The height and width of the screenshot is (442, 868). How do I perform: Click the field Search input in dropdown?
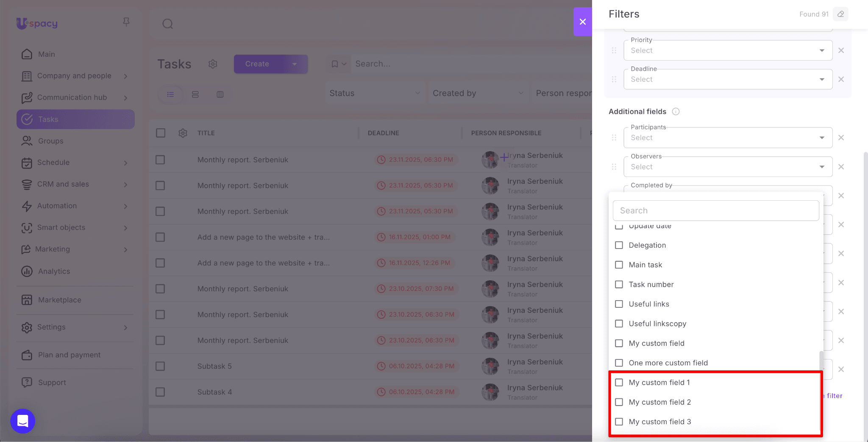(715, 210)
